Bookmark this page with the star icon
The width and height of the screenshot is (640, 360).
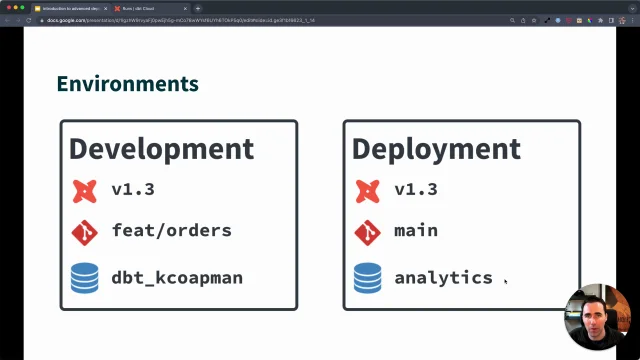tap(534, 20)
